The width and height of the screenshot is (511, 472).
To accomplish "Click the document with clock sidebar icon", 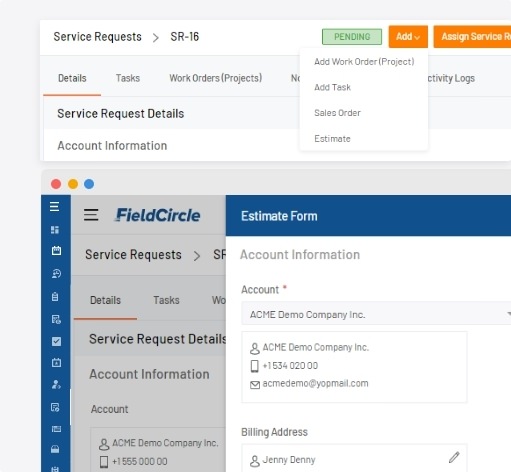I will click(x=56, y=319).
